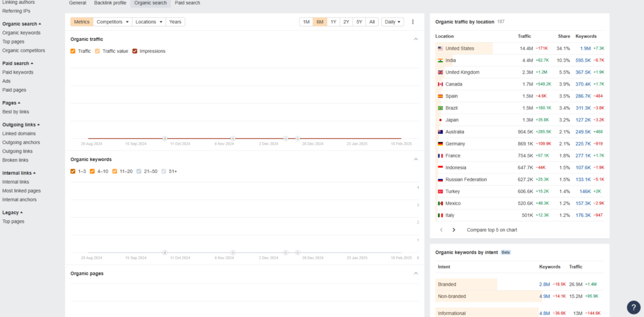Collapse the Organic pages chart section
Viewport: 644px width, 317px height.
[x=416, y=273]
